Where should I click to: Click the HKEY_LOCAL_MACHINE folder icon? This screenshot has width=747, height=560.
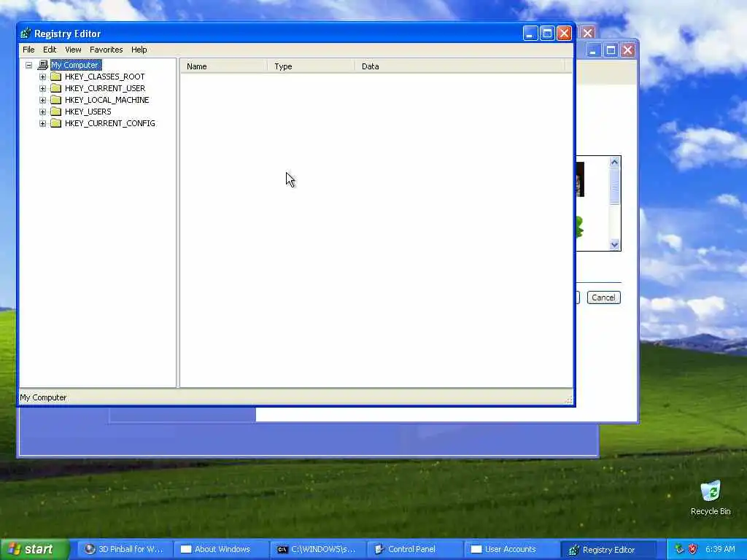pyautogui.click(x=56, y=99)
